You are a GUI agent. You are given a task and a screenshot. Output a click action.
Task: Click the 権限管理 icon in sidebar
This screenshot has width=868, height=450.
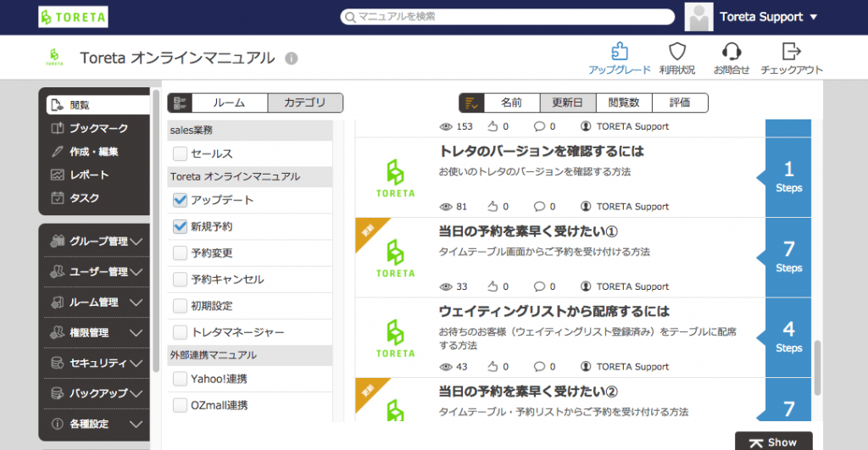click(58, 332)
